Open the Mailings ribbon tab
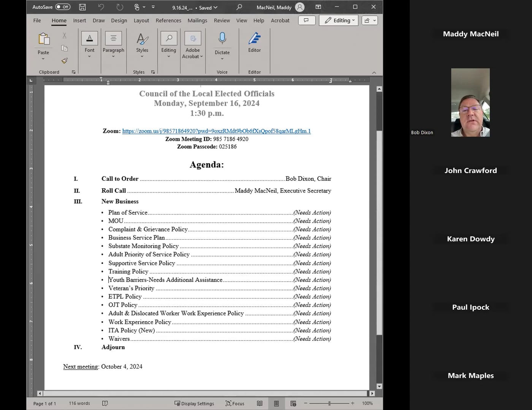This screenshot has width=532, height=410. (197, 20)
